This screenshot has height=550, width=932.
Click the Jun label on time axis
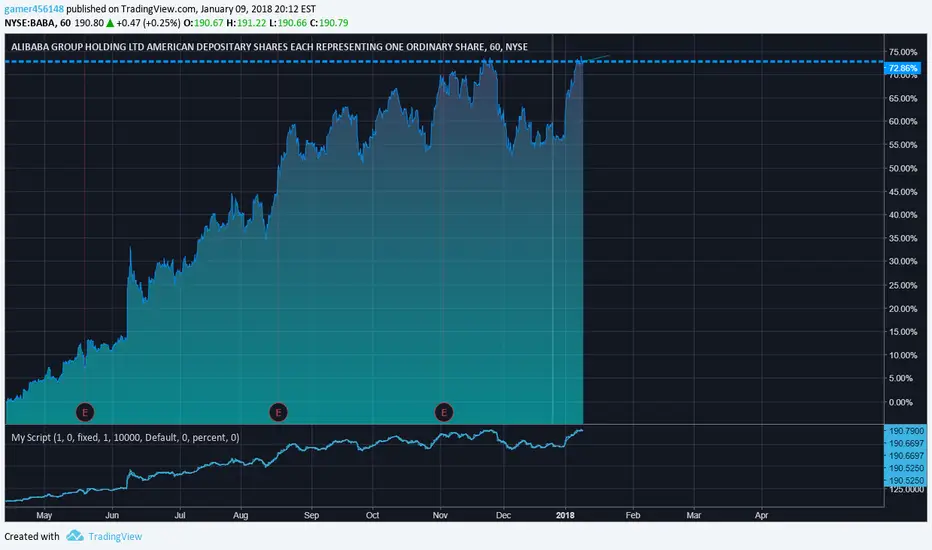(112, 515)
